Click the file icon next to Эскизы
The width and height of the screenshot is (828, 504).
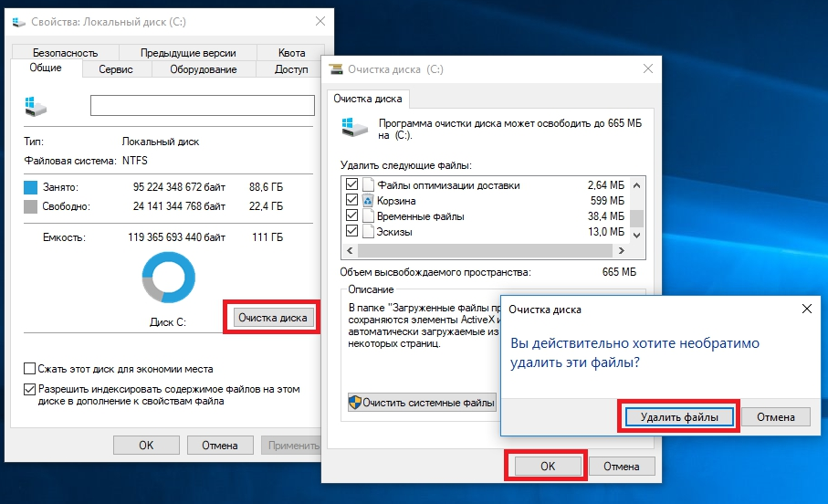pos(369,232)
